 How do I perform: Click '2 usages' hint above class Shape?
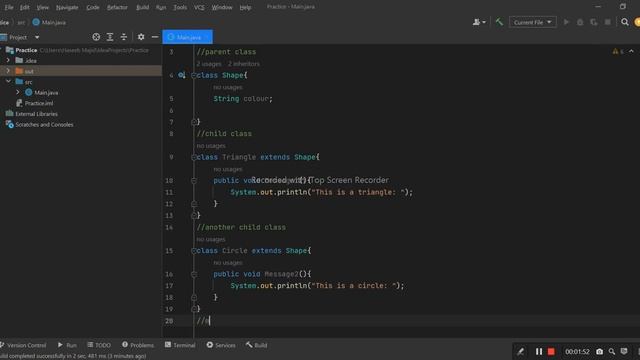click(209, 64)
